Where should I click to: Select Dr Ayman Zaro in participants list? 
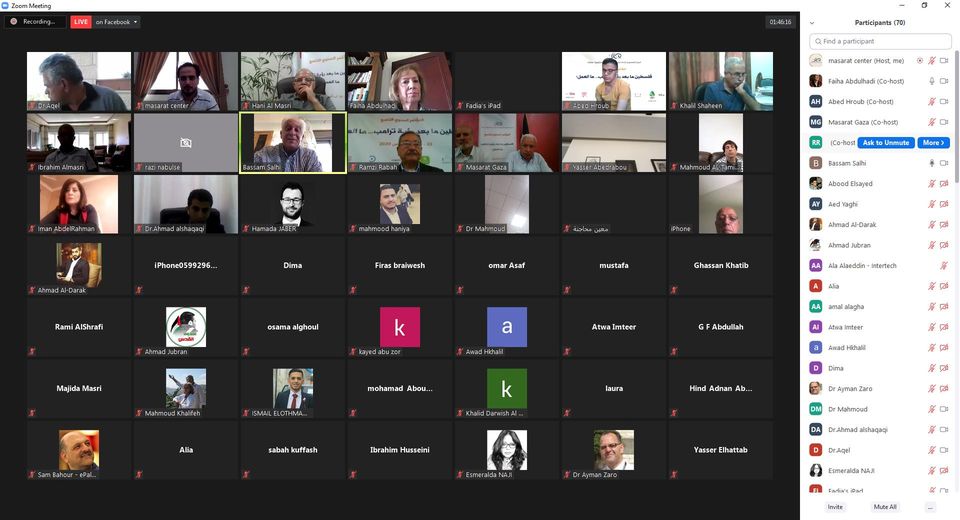pyautogui.click(x=879, y=388)
